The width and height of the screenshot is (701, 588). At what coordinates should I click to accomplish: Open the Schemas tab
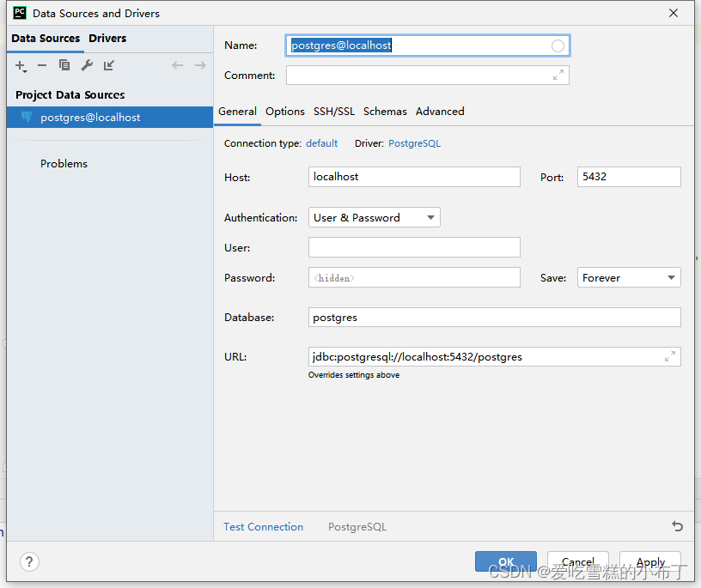click(385, 112)
